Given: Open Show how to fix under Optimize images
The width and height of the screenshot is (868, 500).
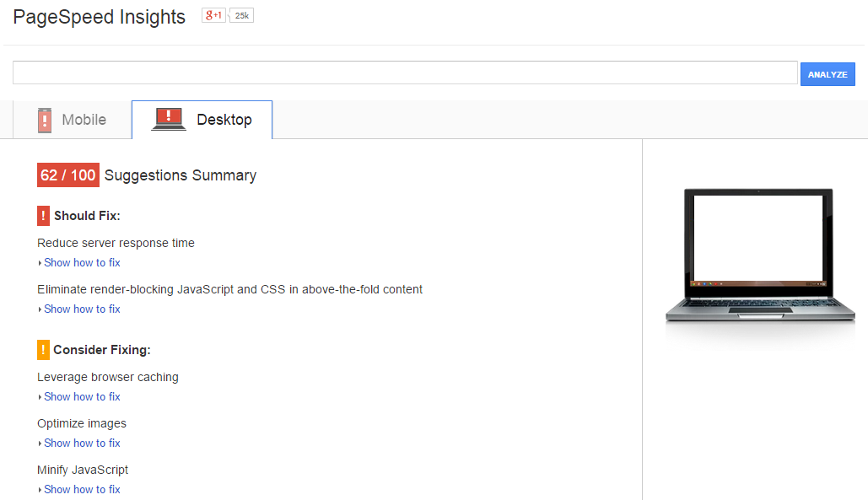Looking at the screenshot, I should click(82, 443).
